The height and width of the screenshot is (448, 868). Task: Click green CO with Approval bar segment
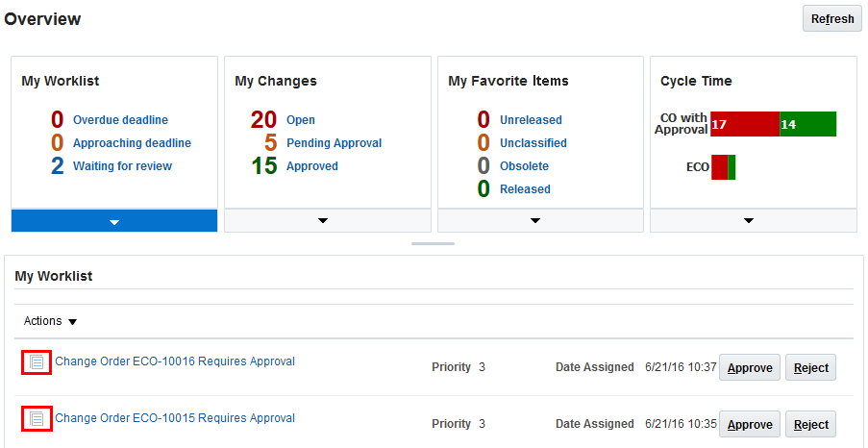[808, 124]
